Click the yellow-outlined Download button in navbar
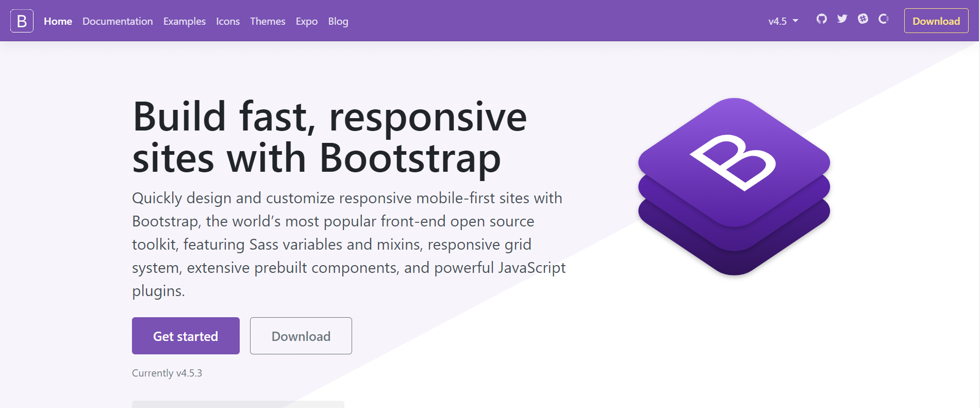The height and width of the screenshot is (408, 980). click(x=936, y=21)
